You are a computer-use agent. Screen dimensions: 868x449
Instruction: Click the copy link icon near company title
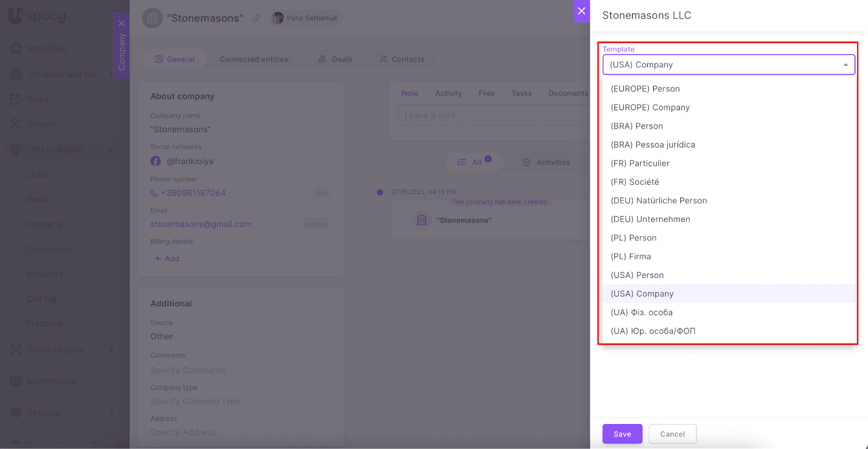[x=257, y=18]
